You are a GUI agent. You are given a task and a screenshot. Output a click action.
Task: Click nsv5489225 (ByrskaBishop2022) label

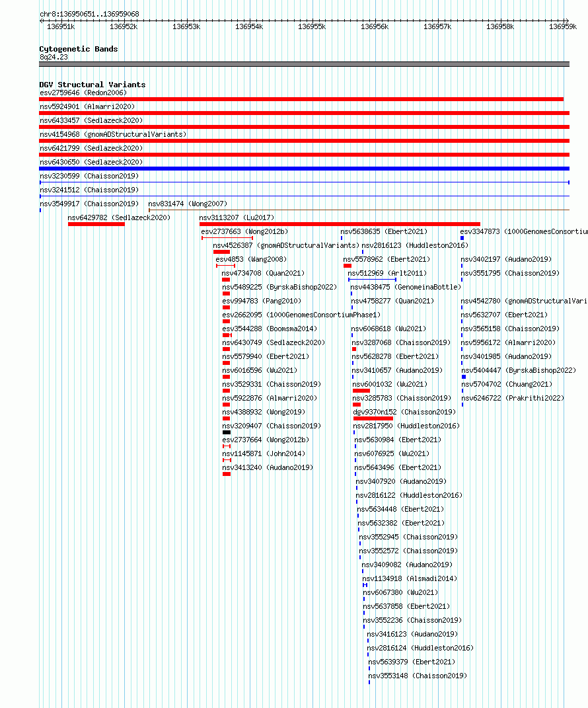[x=279, y=287]
